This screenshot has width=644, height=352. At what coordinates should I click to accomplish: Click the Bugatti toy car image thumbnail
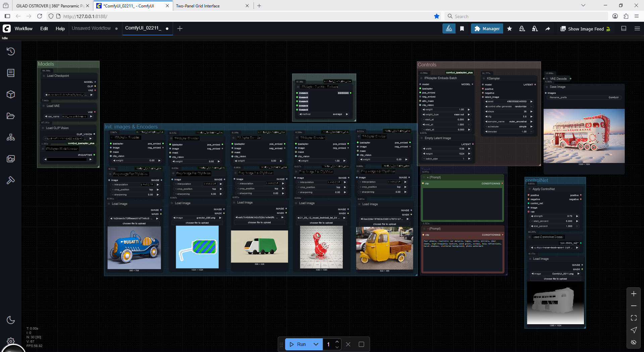coord(134,247)
